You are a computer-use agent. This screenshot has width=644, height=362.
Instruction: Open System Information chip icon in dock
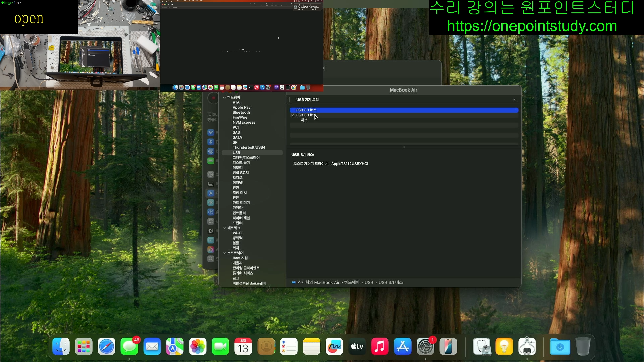pos(527,347)
